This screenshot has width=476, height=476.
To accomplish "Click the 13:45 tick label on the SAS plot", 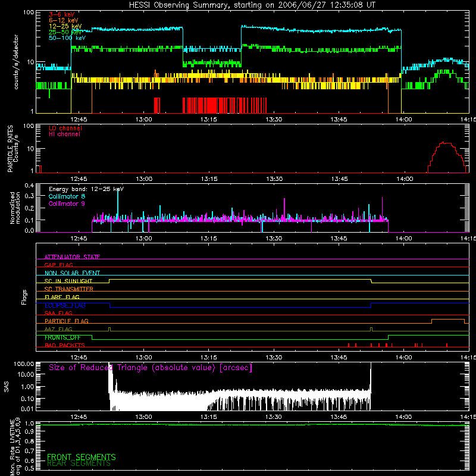I will tap(339, 417).
